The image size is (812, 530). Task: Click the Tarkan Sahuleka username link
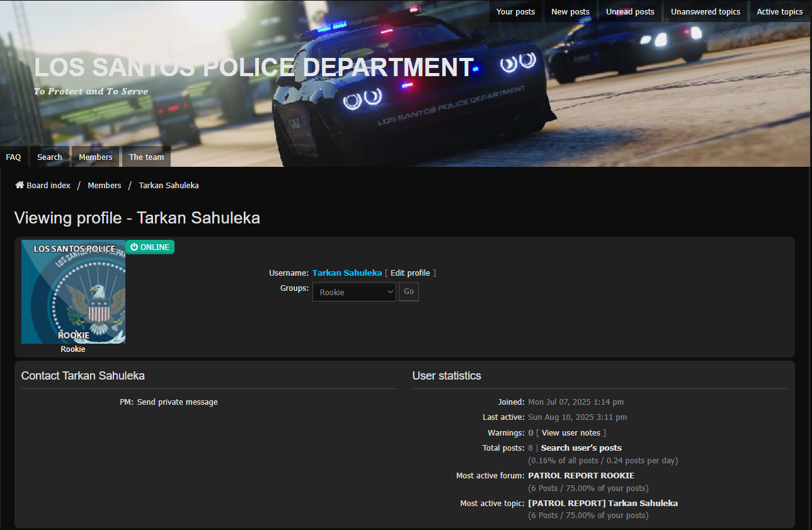pyautogui.click(x=347, y=273)
